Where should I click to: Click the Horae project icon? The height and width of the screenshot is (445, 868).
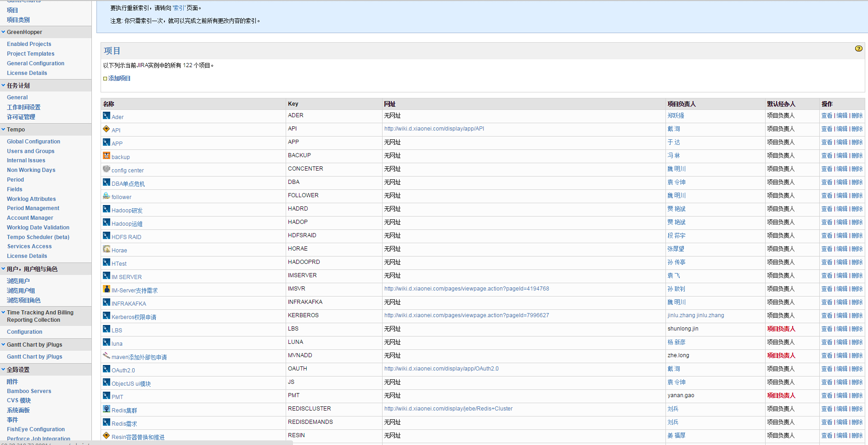pyautogui.click(x=107, y=249)
